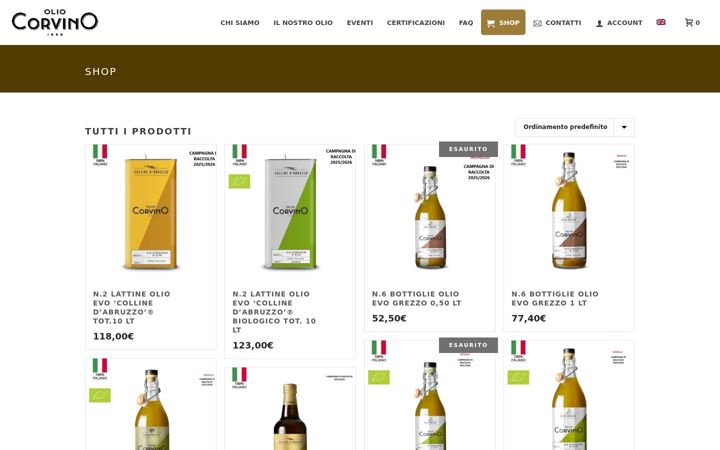The image size is (720, 450).
Task: Open the Contatti page
Action: (563, 22)
